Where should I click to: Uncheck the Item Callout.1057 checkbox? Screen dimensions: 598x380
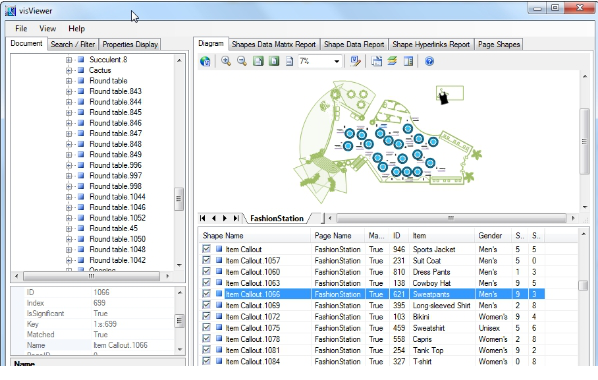(x=206, y=260)
